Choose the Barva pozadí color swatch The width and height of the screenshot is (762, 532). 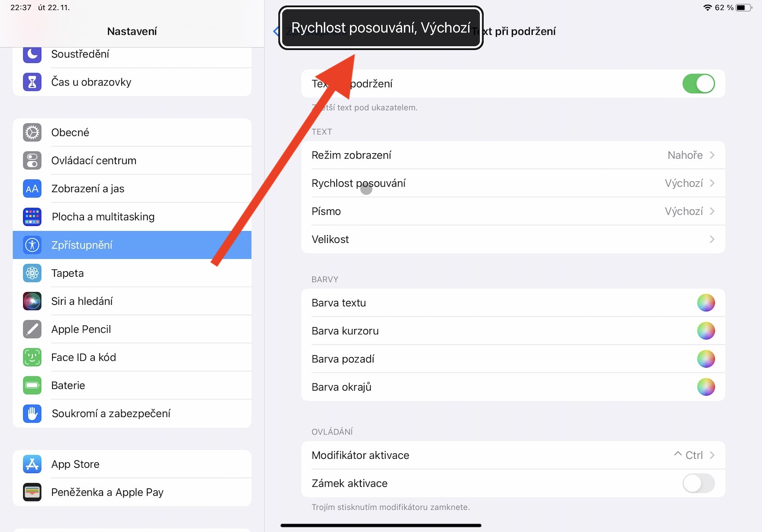(706, 359)
